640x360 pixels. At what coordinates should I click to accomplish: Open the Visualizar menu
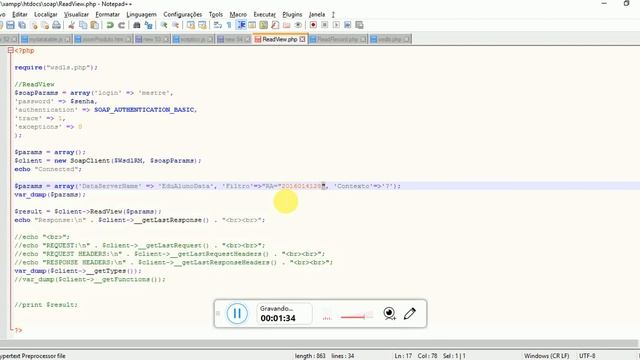point(76,14)
